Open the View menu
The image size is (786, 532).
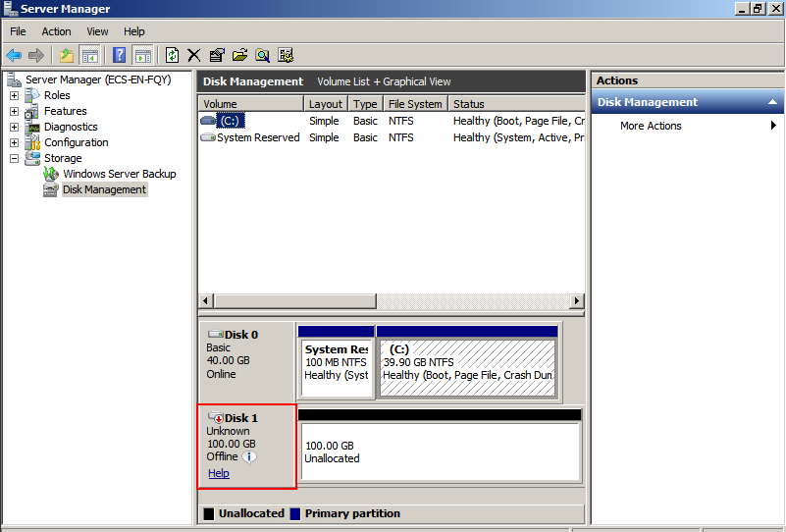point(97,31)
